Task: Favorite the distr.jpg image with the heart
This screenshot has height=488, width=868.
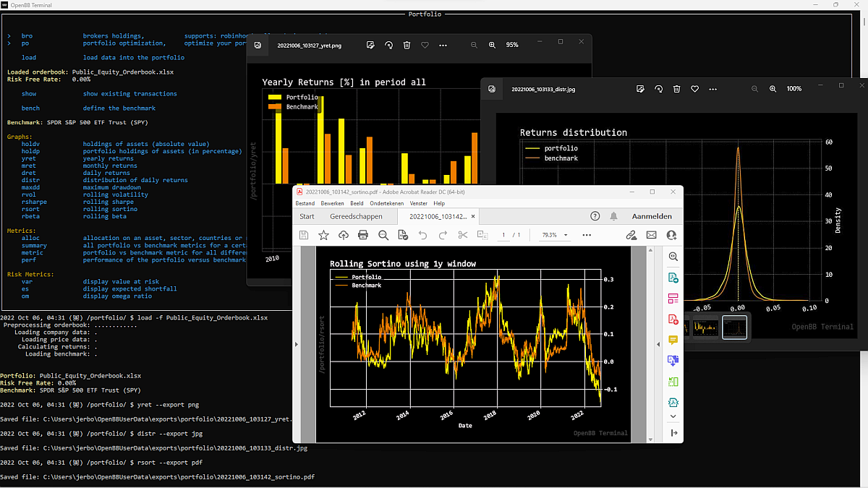Action: coord(694,88)
